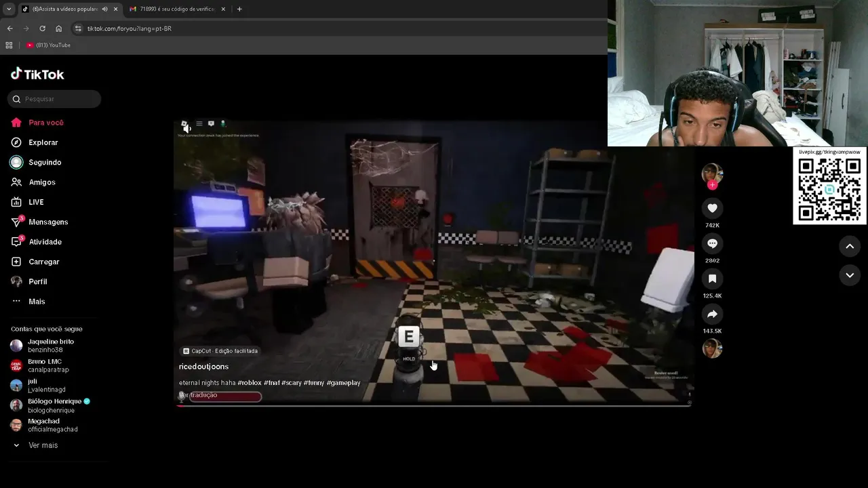Open the #fnaf hashtag
Screen dimensions: 868x488
click(x=271, y=383)
